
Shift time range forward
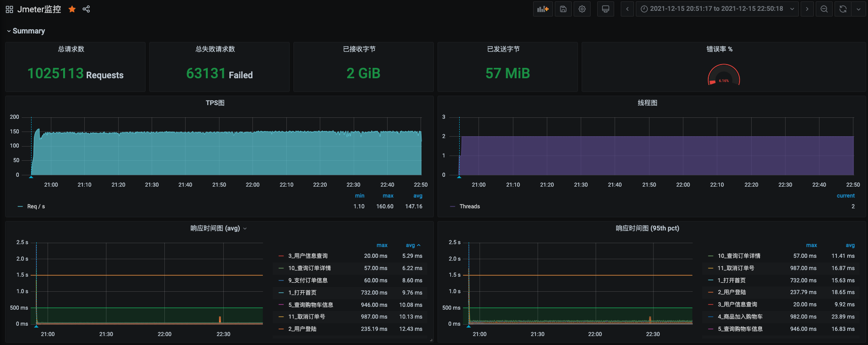pos(807,9)
